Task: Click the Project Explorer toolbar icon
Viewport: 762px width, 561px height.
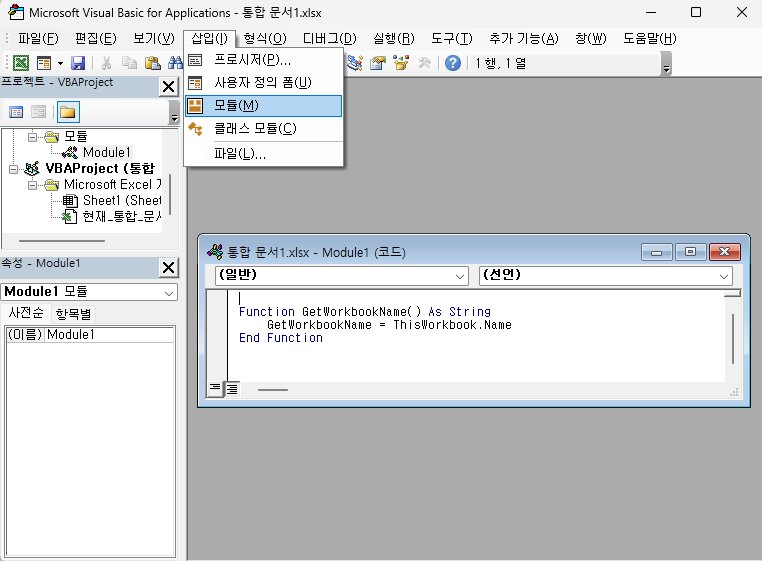Action: point(355,63)
